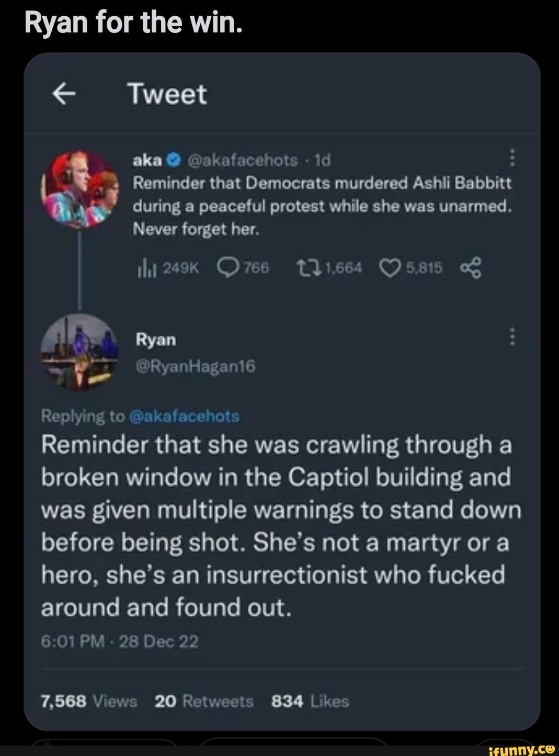Like the aka tweet with the heart icon
Viewport: 559px width, 756px height.
[x=389, y=268]
